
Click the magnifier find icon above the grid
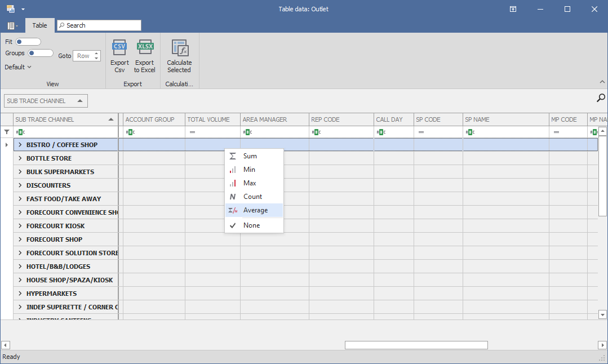coord(601,98)
